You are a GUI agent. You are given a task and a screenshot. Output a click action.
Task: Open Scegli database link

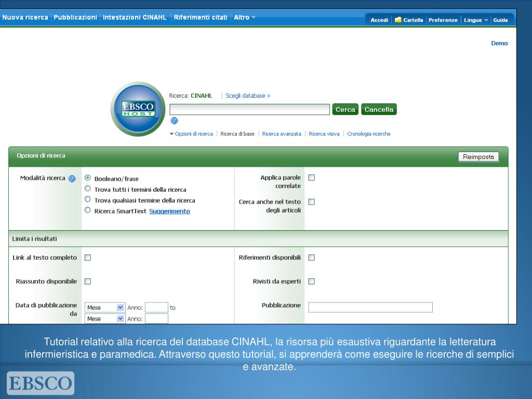point(248,96)
